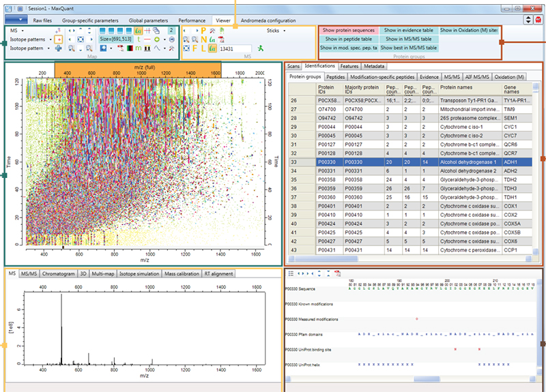Image resolution: width=546 pixels, height=392 pixels.
Task: Click Show best in MS/MS table
Action: point(408,48)
